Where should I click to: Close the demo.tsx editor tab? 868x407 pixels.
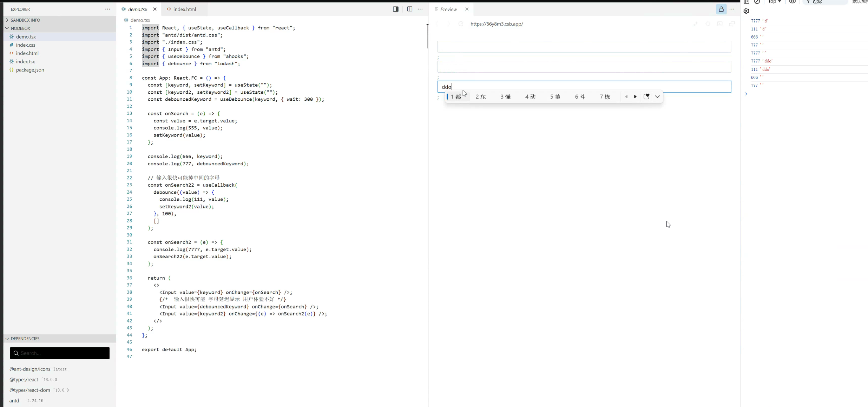click(x=155, y=9)
